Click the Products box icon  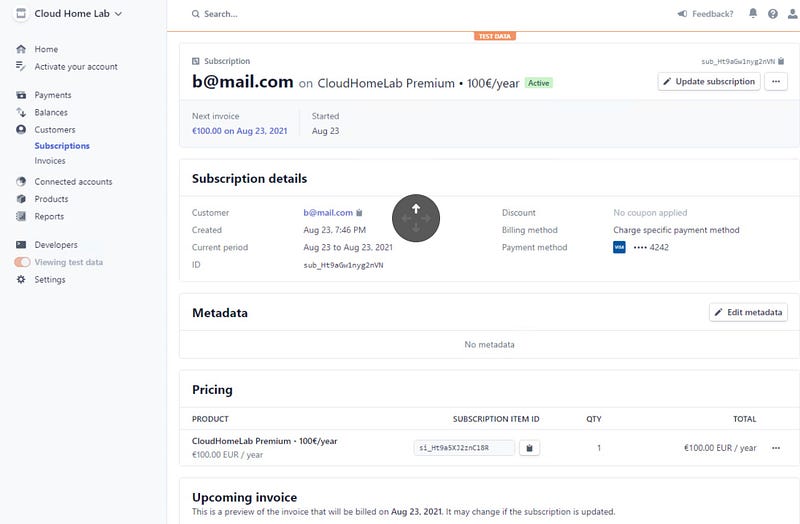click(21, 199)
